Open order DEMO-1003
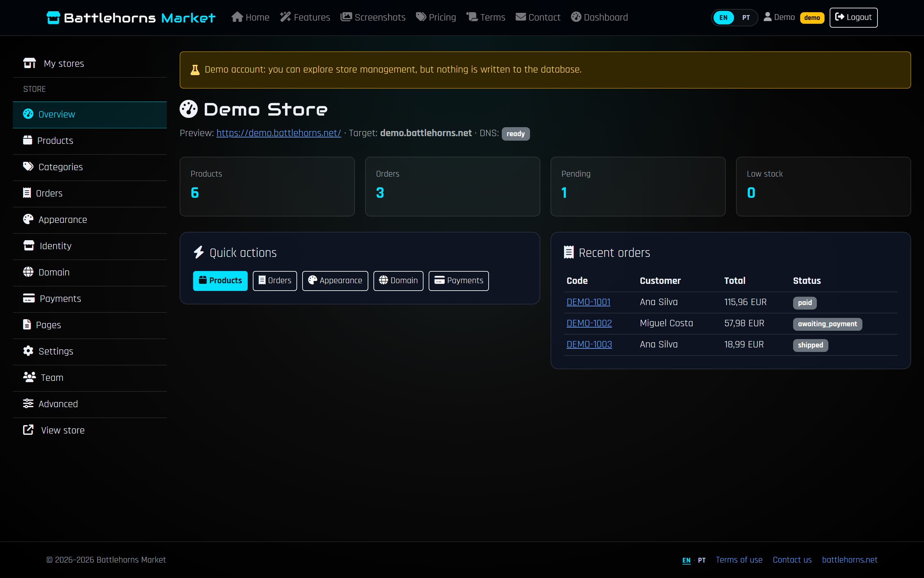Viewport: 924px width, 578px height. coord(589,345)
